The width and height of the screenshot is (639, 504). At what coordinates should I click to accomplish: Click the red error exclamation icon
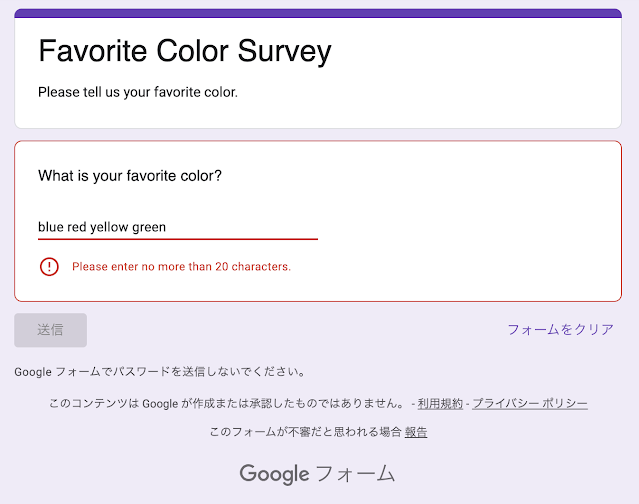coord(49,267)
